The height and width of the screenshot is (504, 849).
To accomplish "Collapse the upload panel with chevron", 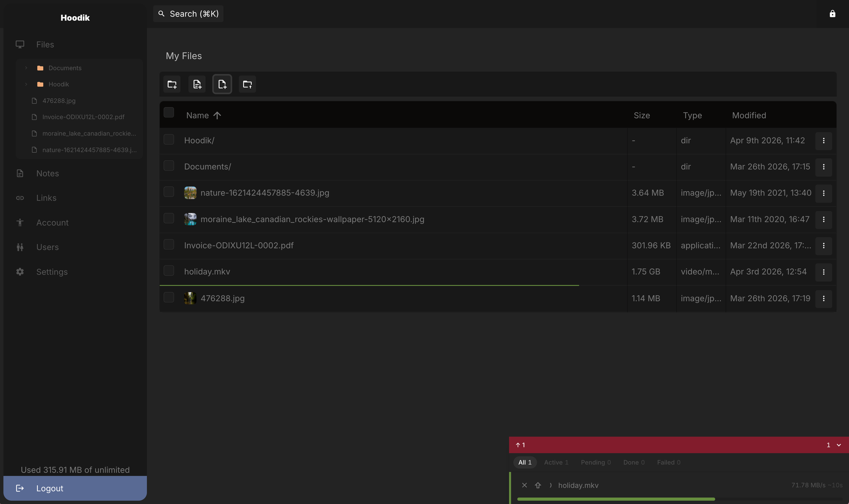I will pos(839,445).
